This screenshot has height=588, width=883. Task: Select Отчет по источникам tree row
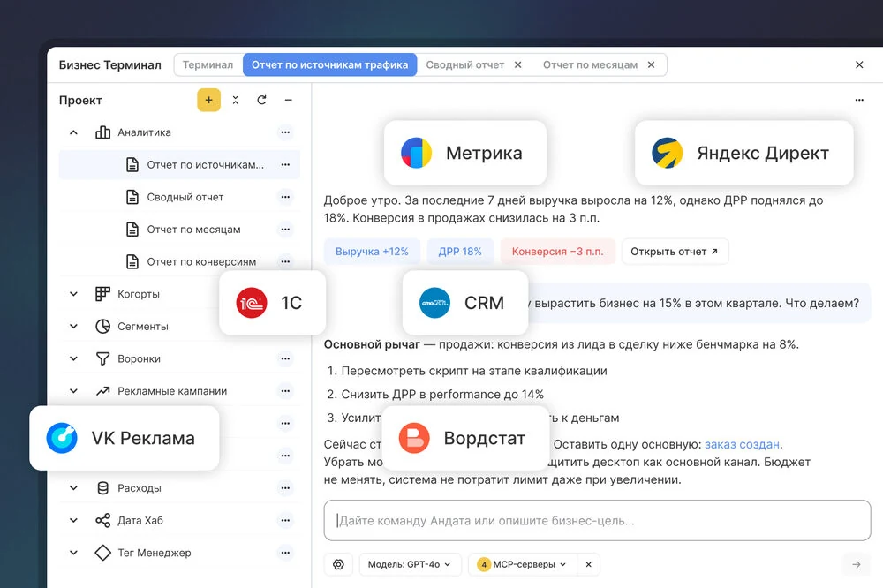pyautogui.click(x=179, y=164)
